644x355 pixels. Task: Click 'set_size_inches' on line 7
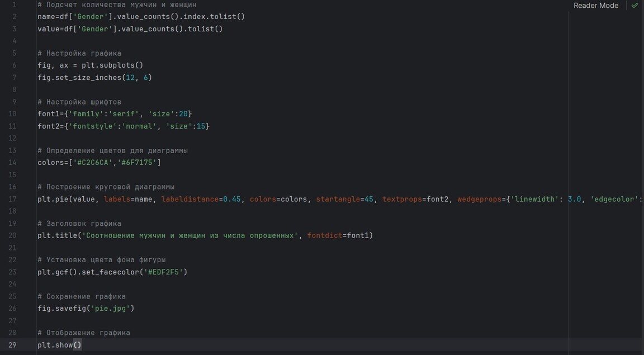click(88, 77)
